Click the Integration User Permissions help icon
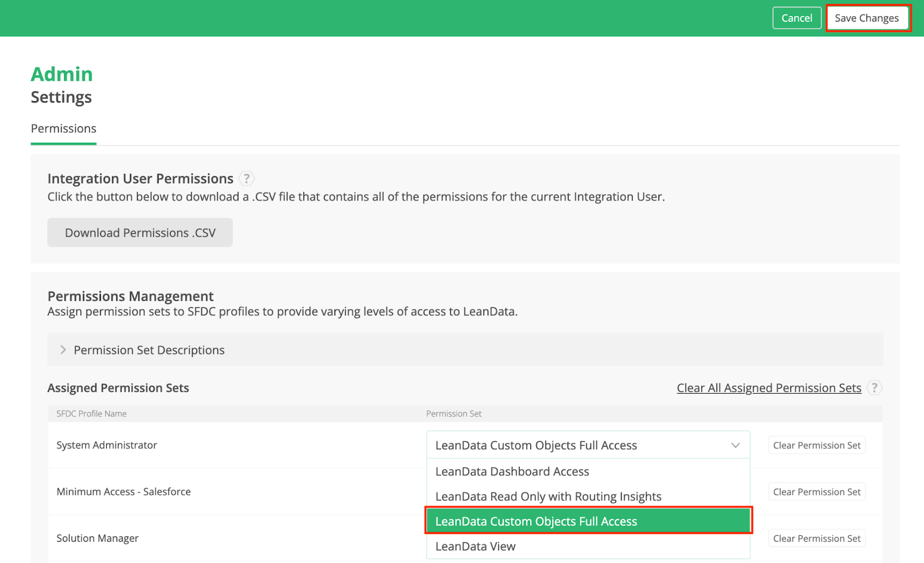The image size is (924, 563). pyautogui.click(x=247, y=178)
